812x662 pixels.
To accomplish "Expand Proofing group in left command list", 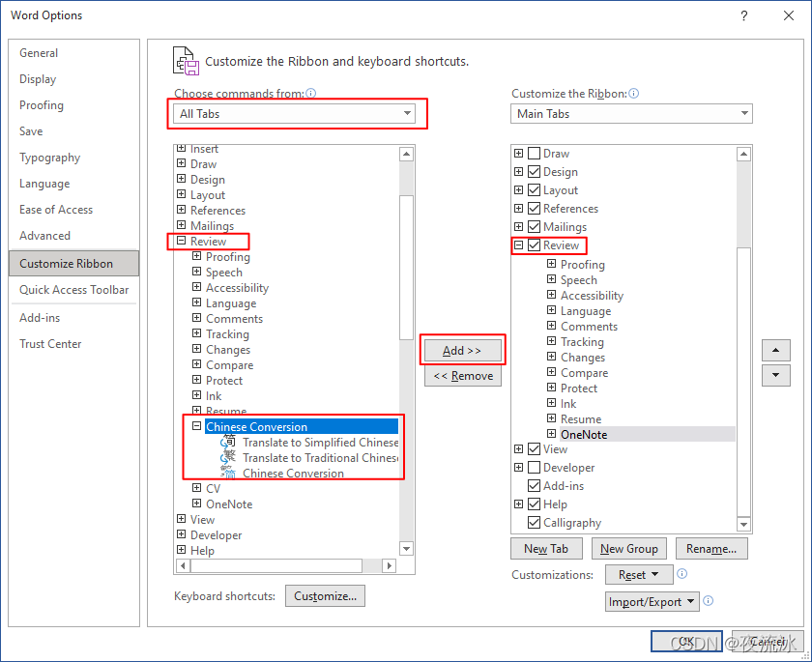I will coord(197,256).
